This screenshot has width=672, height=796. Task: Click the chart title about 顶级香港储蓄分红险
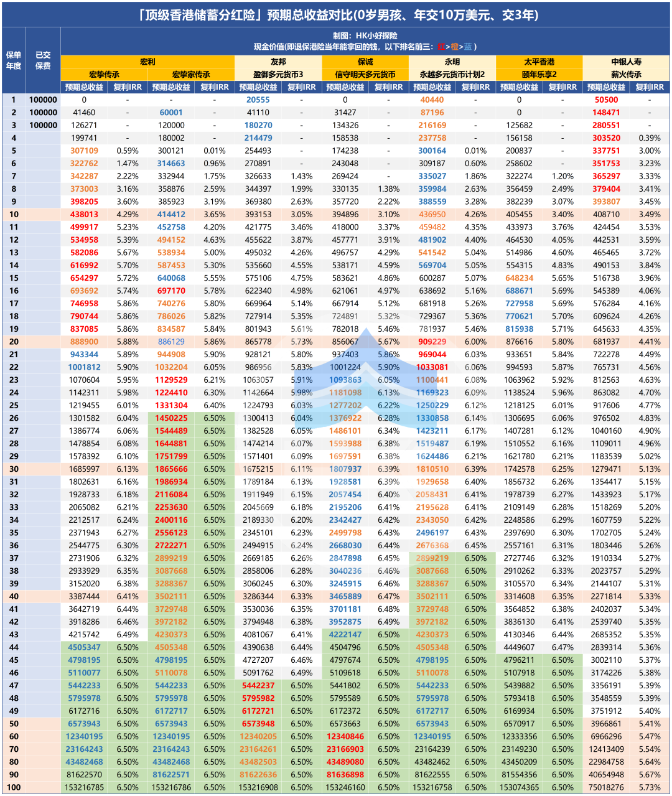(x=336, y=14)
